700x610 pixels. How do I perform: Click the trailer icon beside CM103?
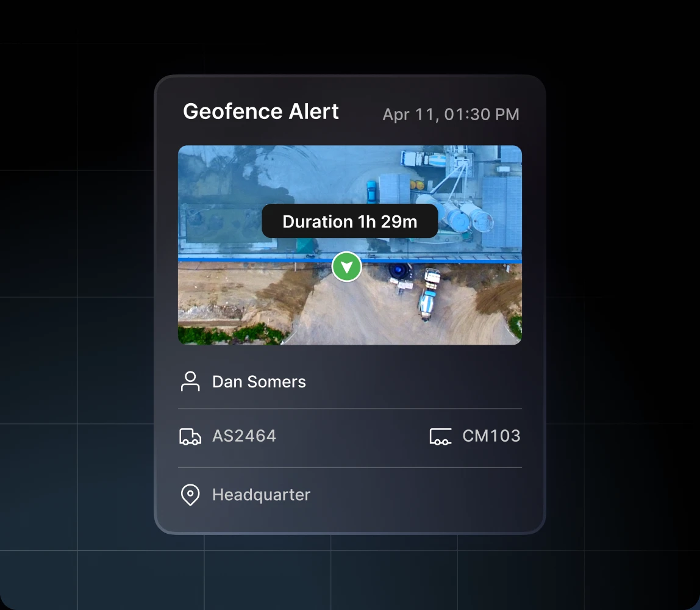pos(440,436)
